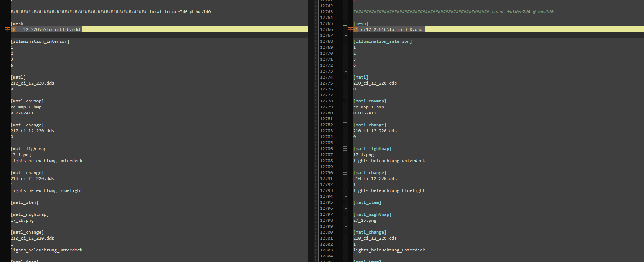
Task: Click the changed-line marker beside line 12766
Action: click(350, 29)
